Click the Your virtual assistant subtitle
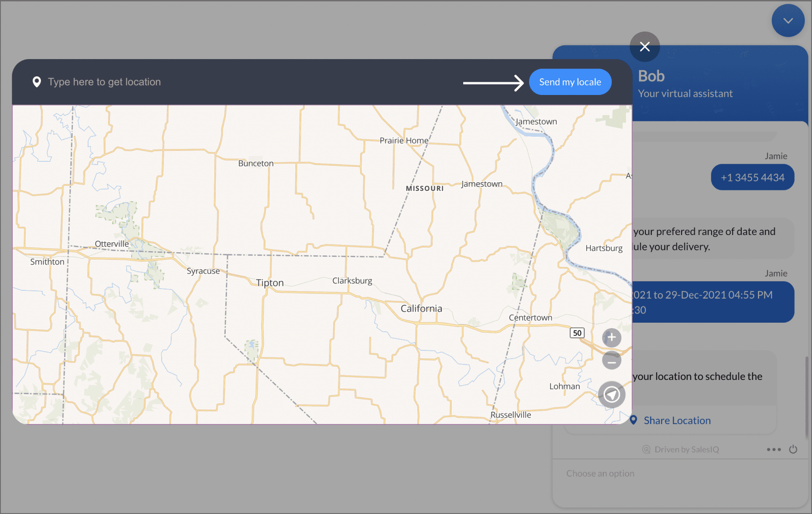The width and height of the screenshot is (812, 514). coord(685,94)
